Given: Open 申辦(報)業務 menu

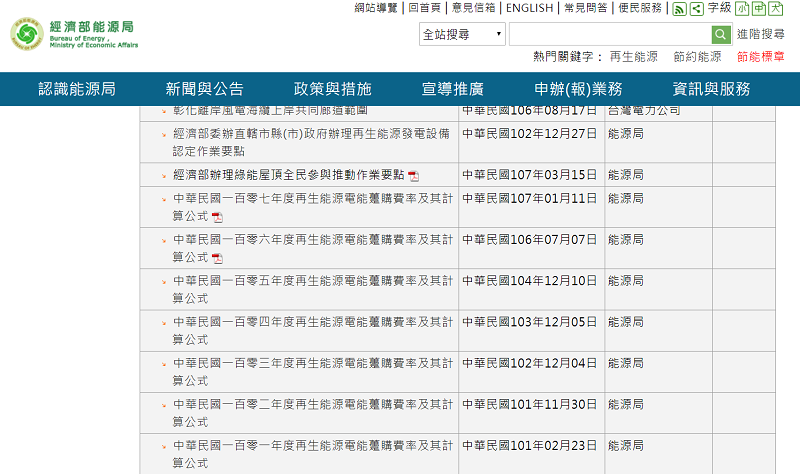Looking at the screenshot, I should (x=579, y=89).
